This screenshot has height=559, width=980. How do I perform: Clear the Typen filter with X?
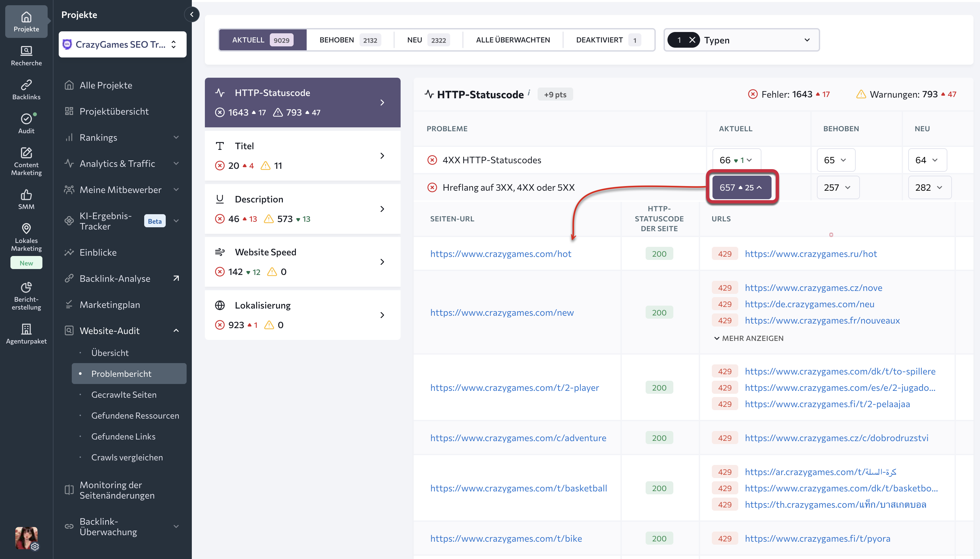click(692, 40)
